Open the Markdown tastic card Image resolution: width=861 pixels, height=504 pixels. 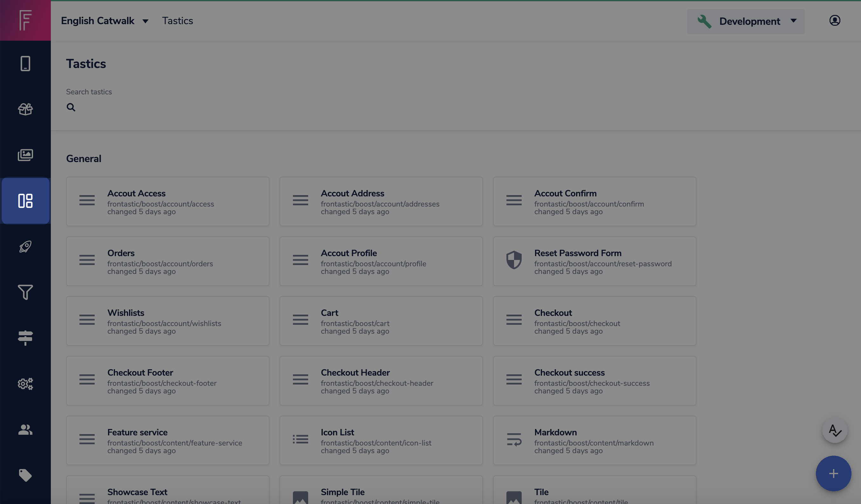point(594,440)
